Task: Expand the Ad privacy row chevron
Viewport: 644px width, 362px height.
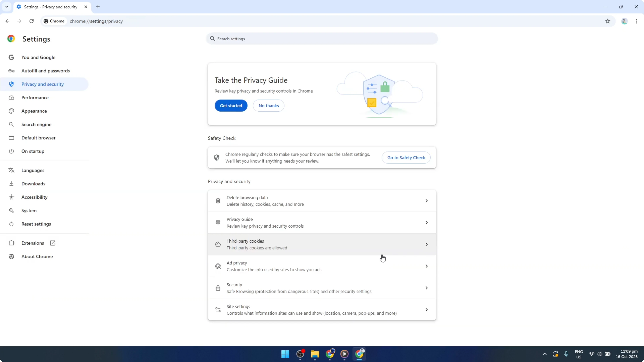Action: pos(426,266)
